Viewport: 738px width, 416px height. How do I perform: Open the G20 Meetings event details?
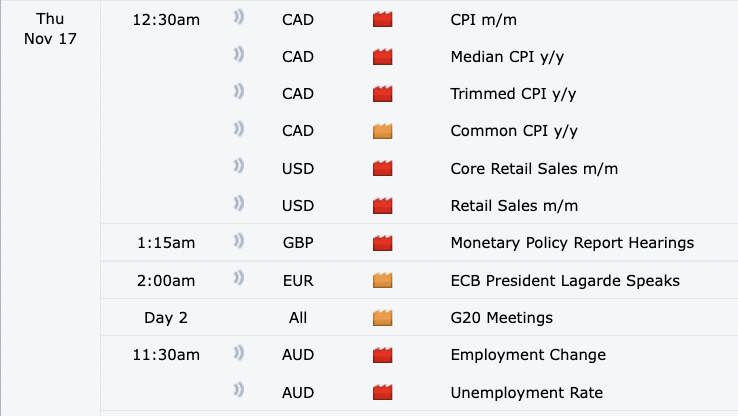[501, 318]
